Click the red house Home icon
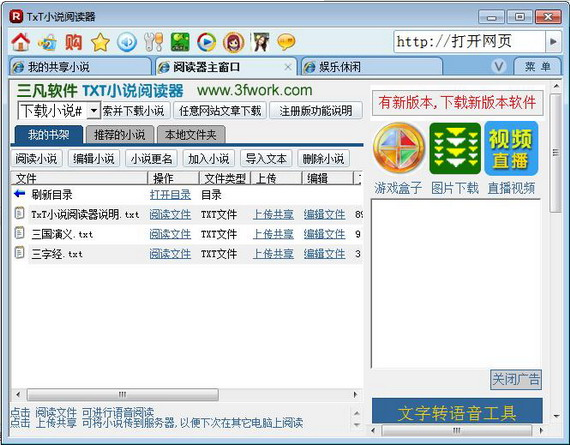 pos(20,42)
